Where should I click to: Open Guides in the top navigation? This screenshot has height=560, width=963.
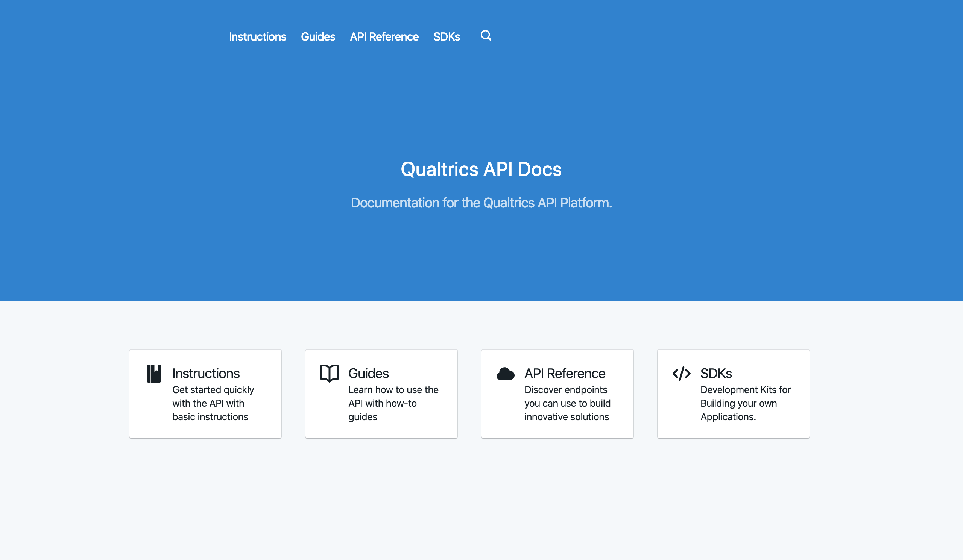coord(318,37)
